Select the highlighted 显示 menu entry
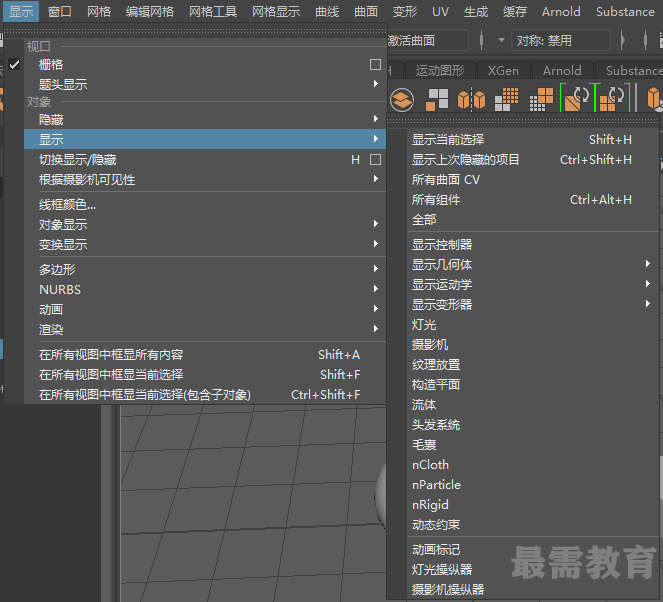 point(205,139)
